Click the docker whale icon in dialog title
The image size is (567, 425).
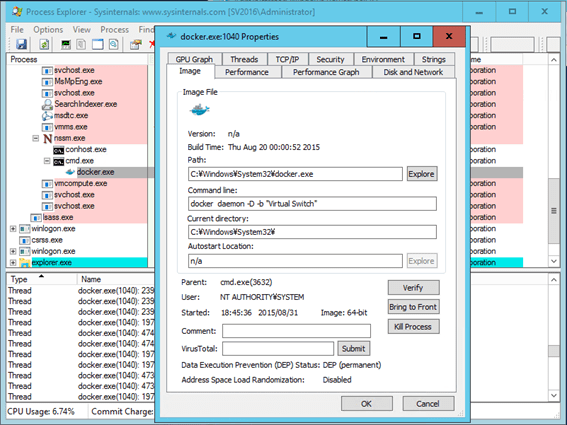coord(171,36)
